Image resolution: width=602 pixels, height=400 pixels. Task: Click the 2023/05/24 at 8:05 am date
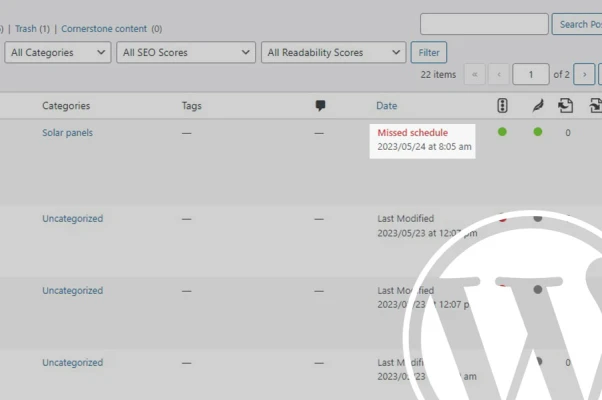424,146
